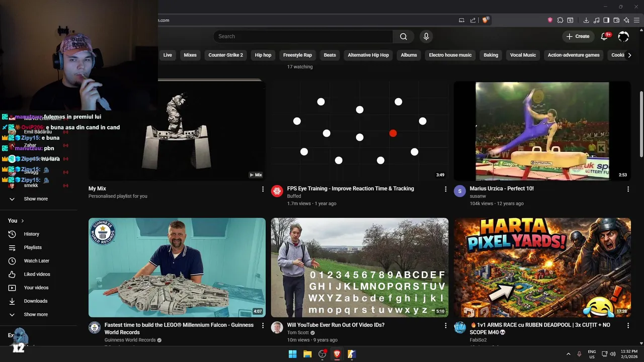Click the Create button

pos(578,36)
